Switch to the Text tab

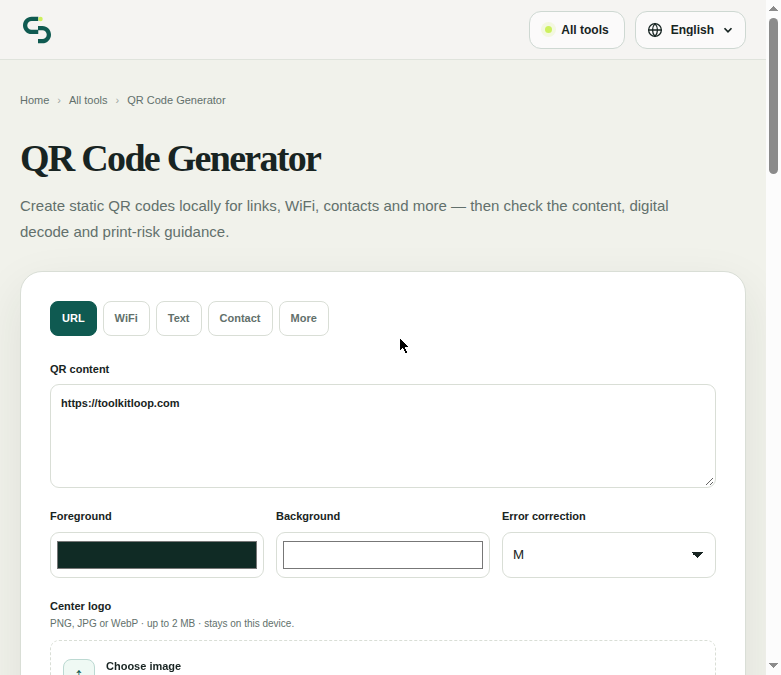click(x=179, y=318)
